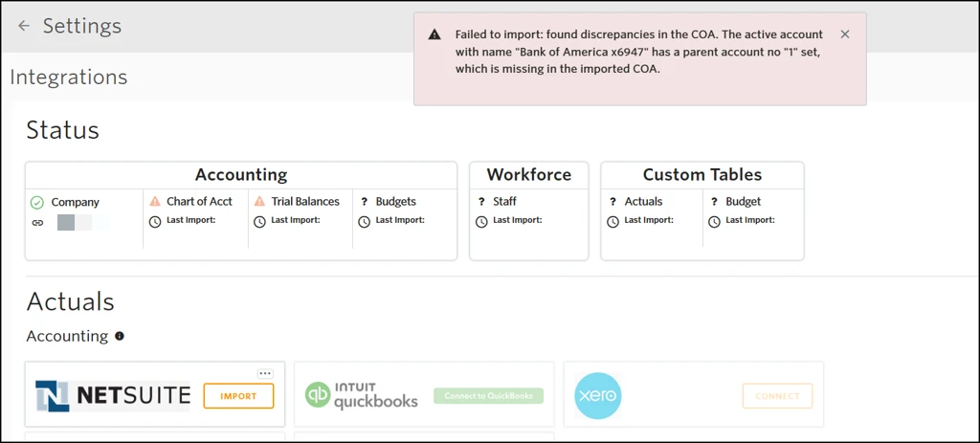980x443 pixels.
Task: Click the clock icon under Staff
Action: (481, 222)
